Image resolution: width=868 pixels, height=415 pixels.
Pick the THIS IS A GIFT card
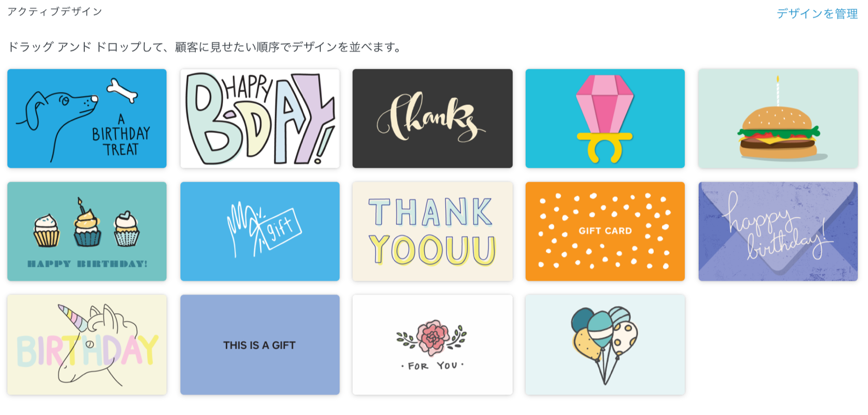tap(260, 345)
